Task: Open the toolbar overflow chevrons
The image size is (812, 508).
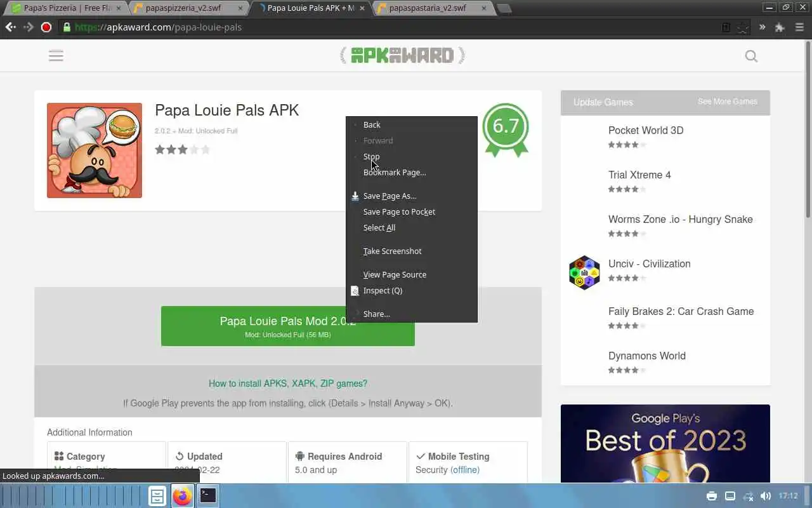Action: click(x=762, y=27)
